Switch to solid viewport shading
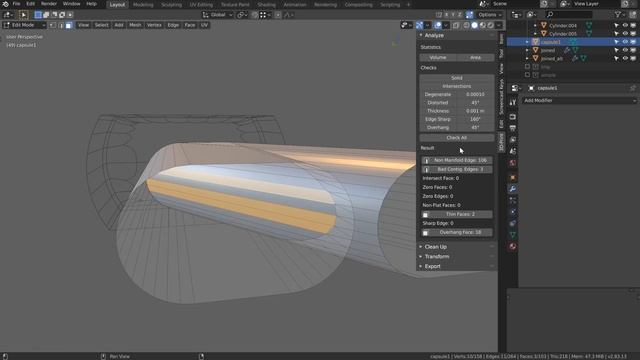640x360 pixels. (474, 25)
